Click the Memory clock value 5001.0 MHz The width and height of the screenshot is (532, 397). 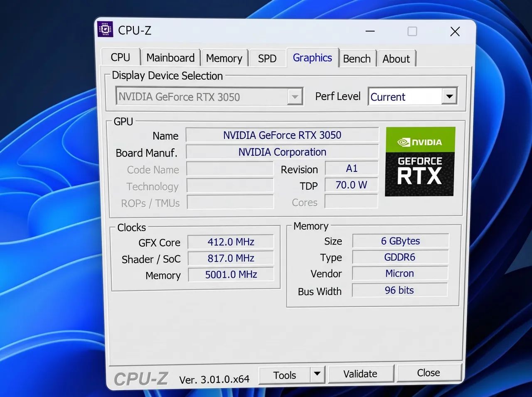tap(231, 274)
